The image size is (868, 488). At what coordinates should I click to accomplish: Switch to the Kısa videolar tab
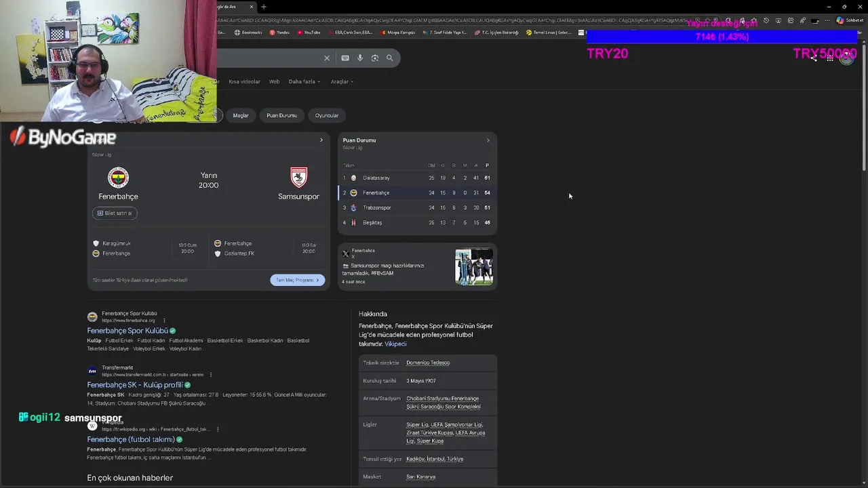(x=244, y=82)
